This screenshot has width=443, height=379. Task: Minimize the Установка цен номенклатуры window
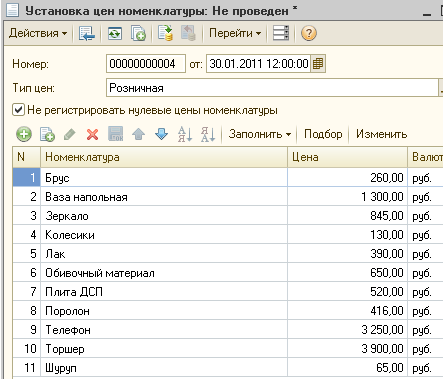pyautogui.click(x=427, y=13)
